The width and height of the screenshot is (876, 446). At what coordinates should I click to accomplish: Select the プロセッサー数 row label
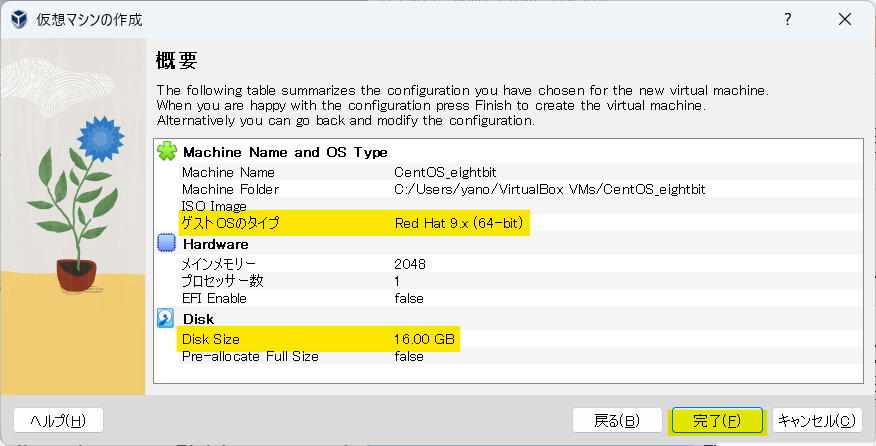(222, 281)
